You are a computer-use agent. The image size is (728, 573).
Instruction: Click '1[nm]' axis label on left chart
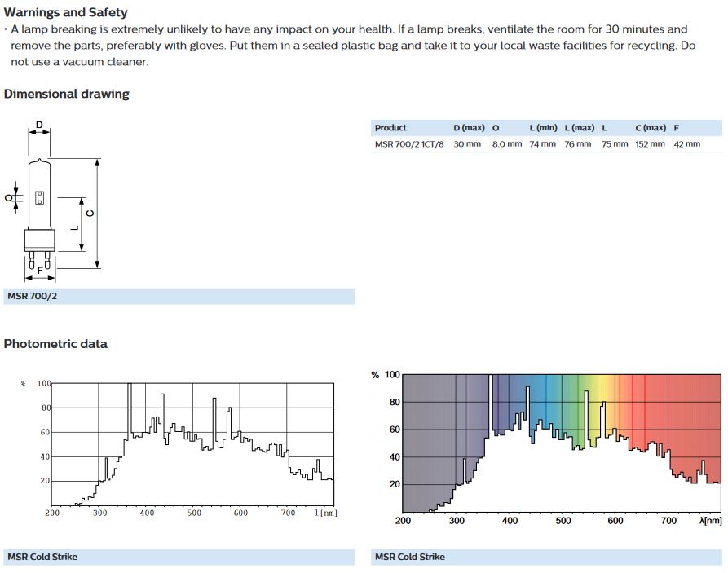click(326, 513)
